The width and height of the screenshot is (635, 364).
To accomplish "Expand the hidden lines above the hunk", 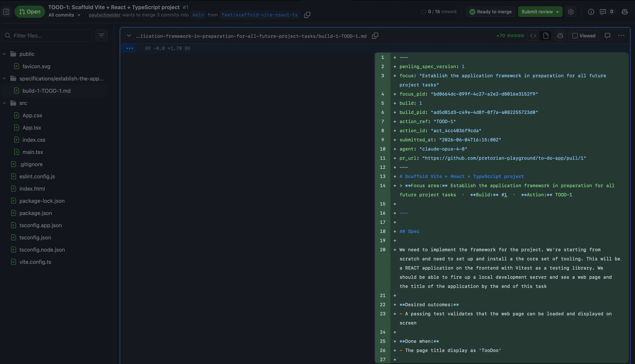I will coord(130,48).
